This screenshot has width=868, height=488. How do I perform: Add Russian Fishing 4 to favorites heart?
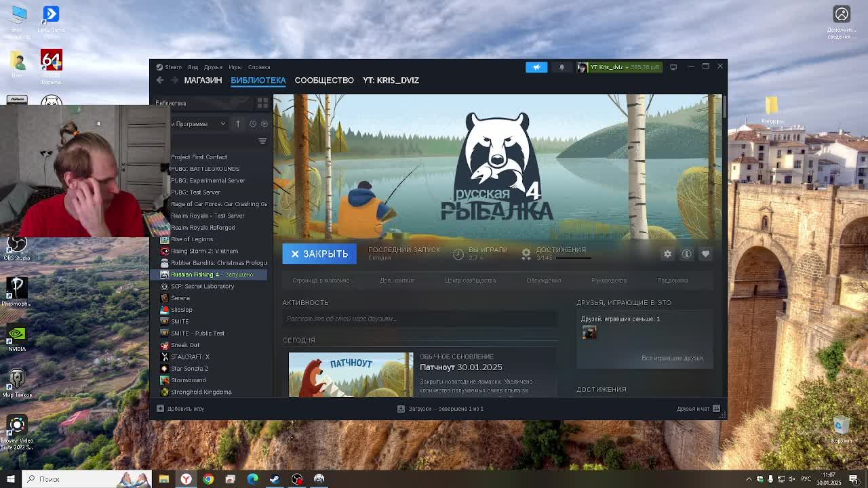point(705,253)
